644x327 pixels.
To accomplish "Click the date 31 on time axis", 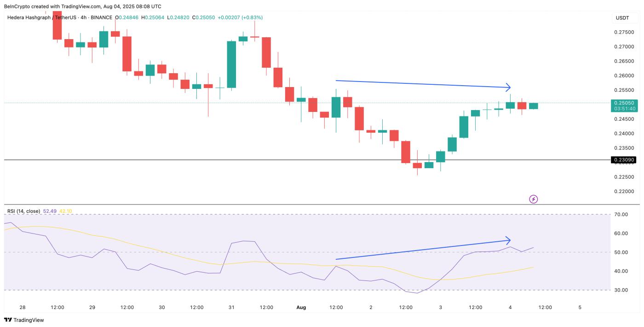I will [x=231, y=307].
